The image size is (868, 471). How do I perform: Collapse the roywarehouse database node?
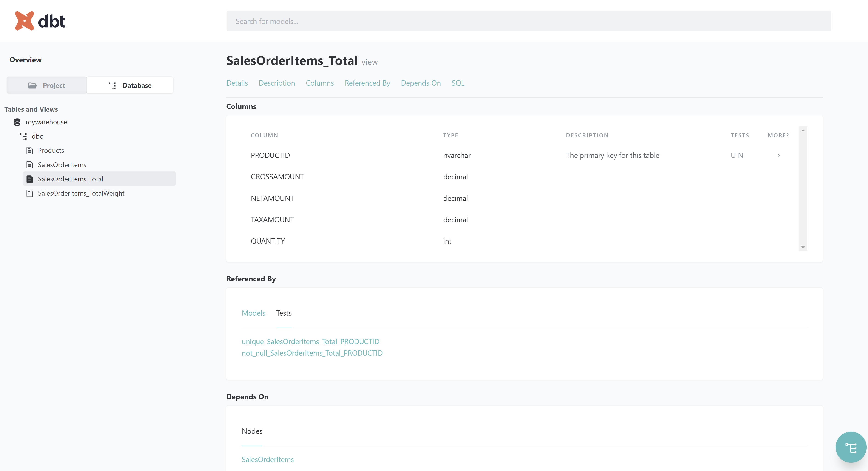[46, 122]
